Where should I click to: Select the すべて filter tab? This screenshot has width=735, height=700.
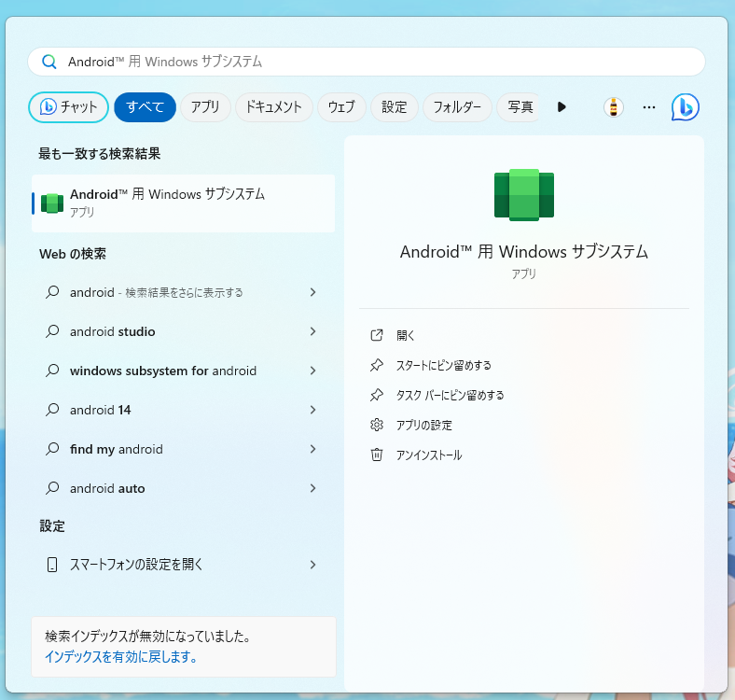(x=145, y=107)
